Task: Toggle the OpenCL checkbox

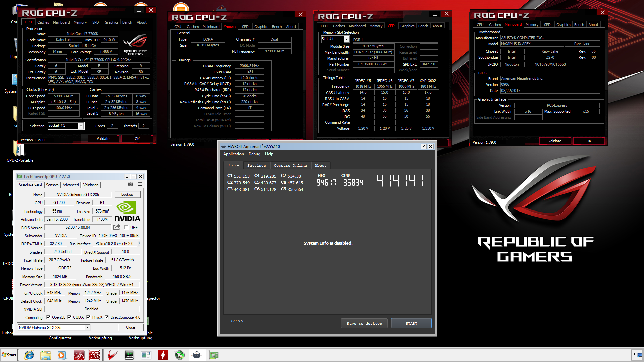Action: tap(48, 317)
